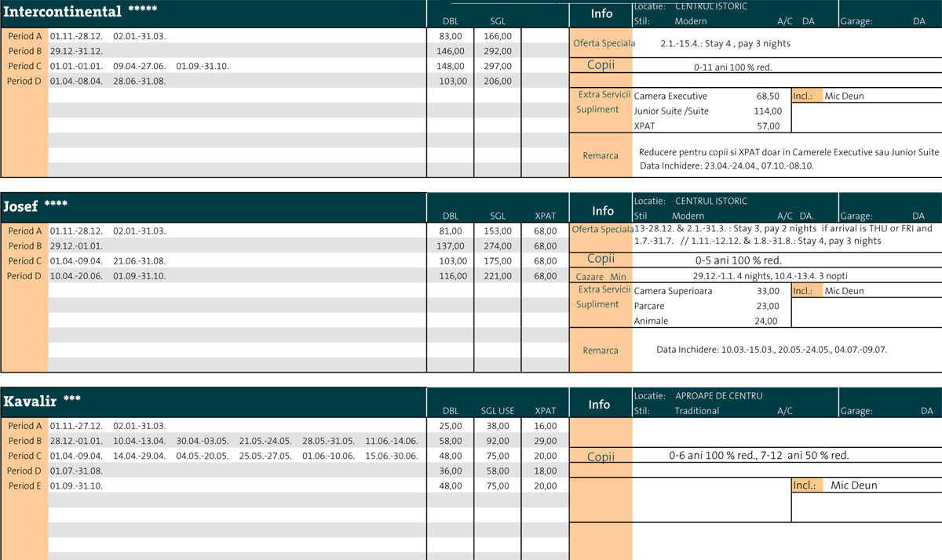Click the Info header in Kavalir section

pyautogui.click(x=600, y=405)
